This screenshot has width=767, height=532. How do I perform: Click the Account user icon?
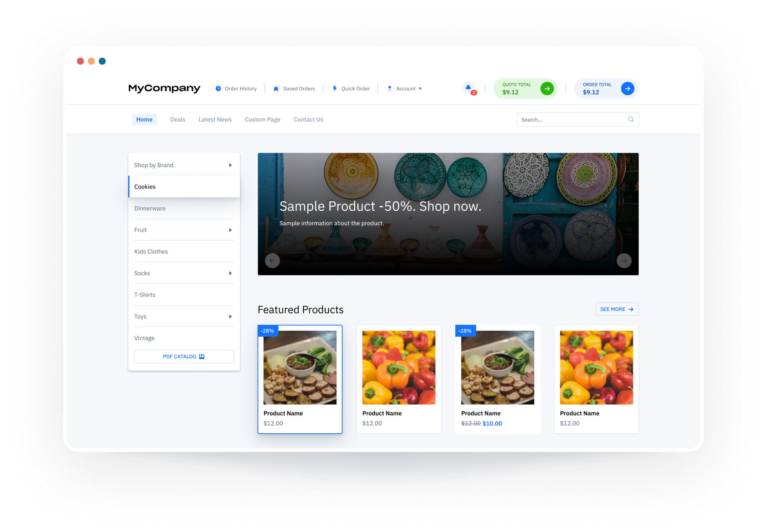389,88
